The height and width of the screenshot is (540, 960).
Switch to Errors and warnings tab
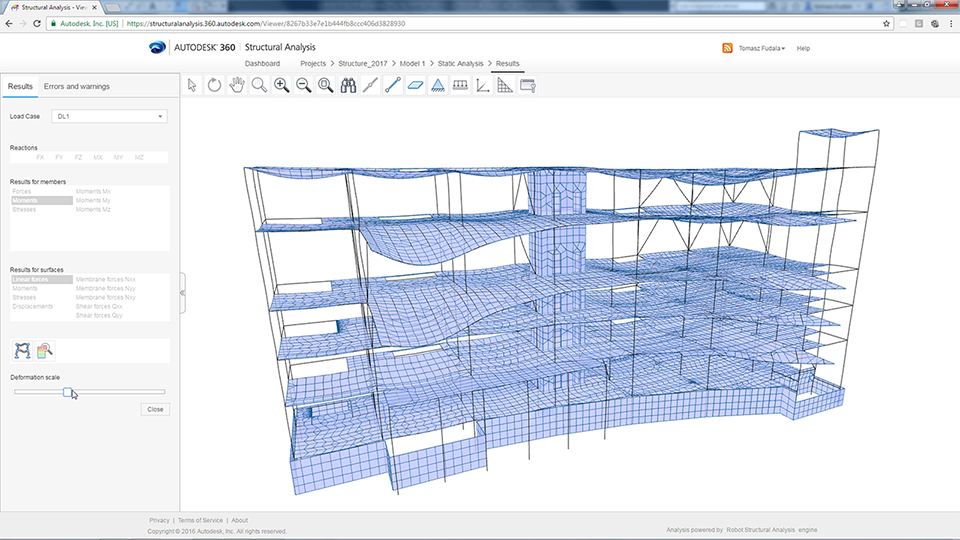(x=77, y=87)
